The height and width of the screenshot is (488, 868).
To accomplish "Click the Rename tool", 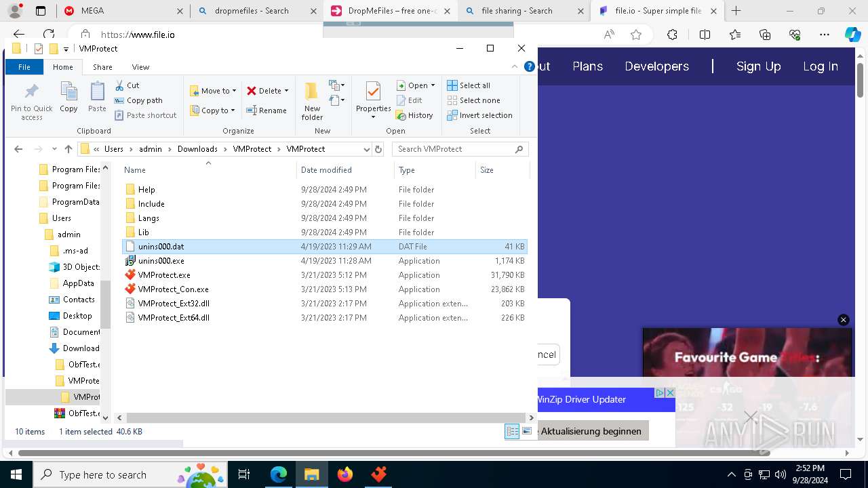I will click(266, 110).
